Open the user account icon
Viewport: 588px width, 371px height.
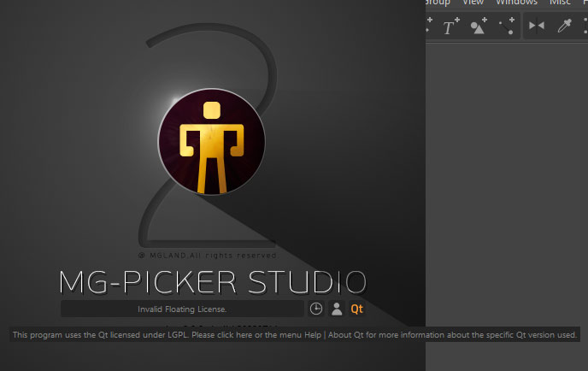click(x=337, y=309)
